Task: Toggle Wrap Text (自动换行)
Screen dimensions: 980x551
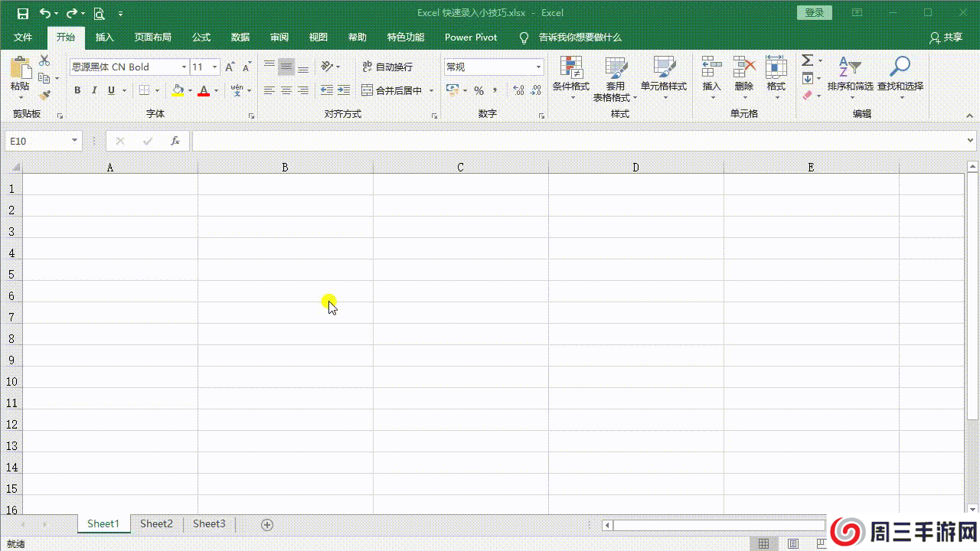Action: (x=387, y=67)
